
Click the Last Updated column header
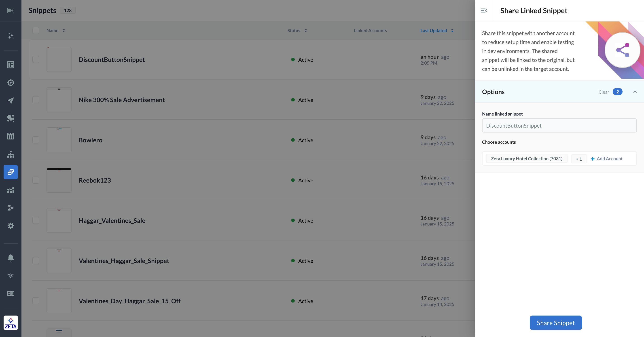pyautogui.click(x=434, y=30)
